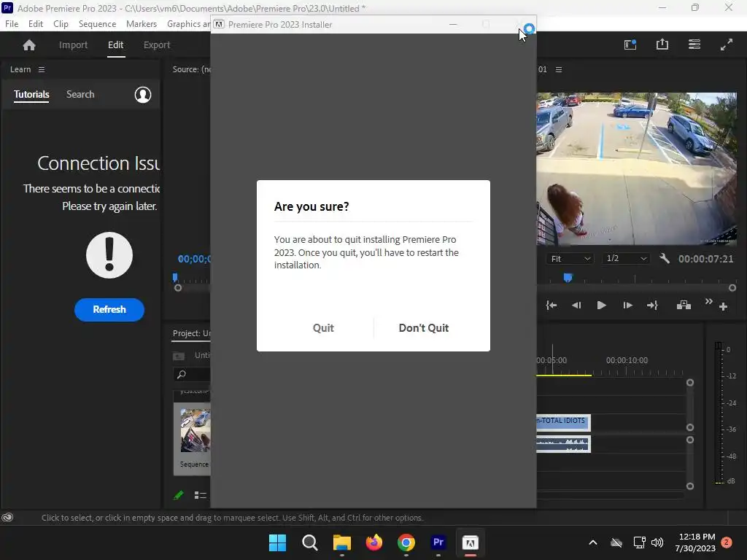The width and height of the screenshot is (747, 560).
Task: Click the Program monitor playhead marker
Action: 568,278
